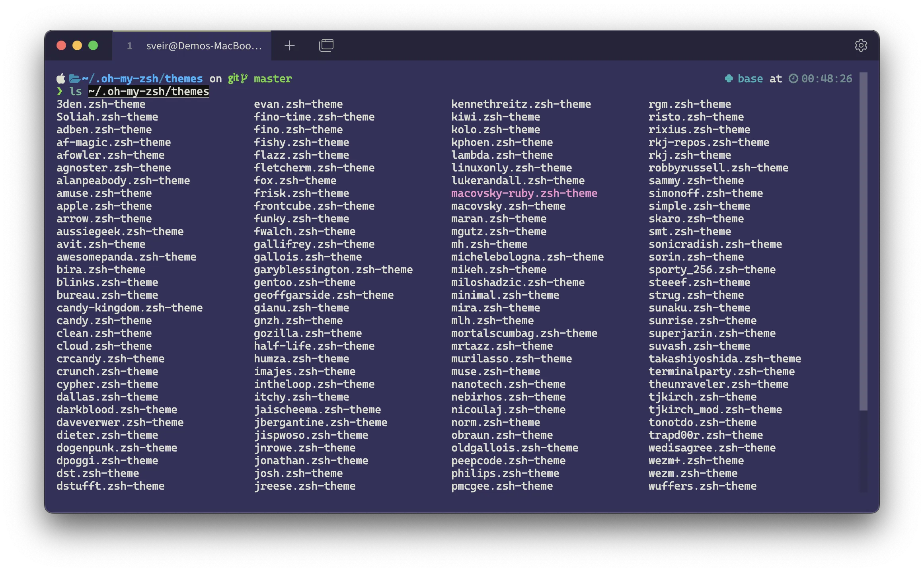
Task: Click jreese.zsh-theme file name
Action: pos(304,486)
